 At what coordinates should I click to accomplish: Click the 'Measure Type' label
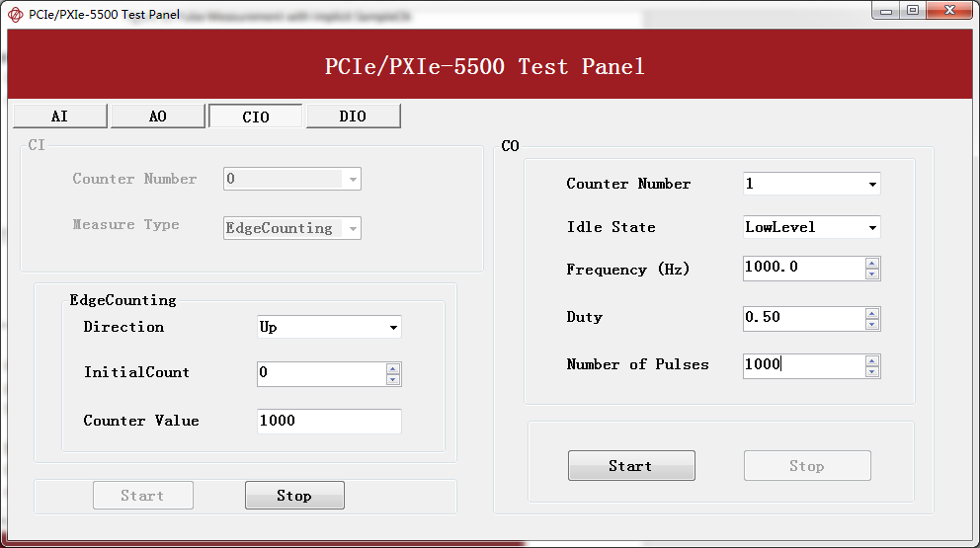point(125,224)
